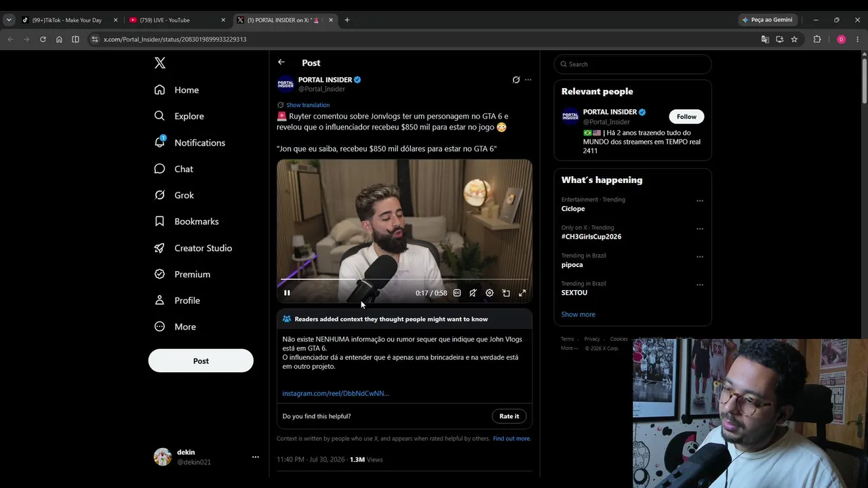Open options for pipoca trend
Image resolution: width=868 pixels, height=488 pixels.
[700, 257]
